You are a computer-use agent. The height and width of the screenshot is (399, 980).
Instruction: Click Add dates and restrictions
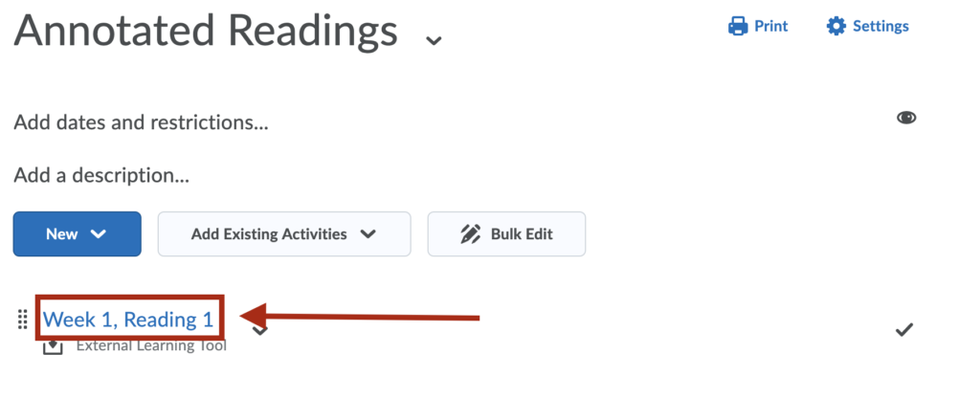pos(141,122)
